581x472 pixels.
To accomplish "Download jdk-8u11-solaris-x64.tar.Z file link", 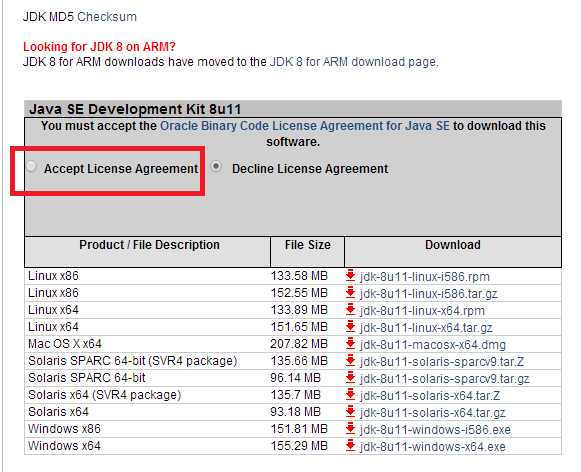I will coord(430,396).
